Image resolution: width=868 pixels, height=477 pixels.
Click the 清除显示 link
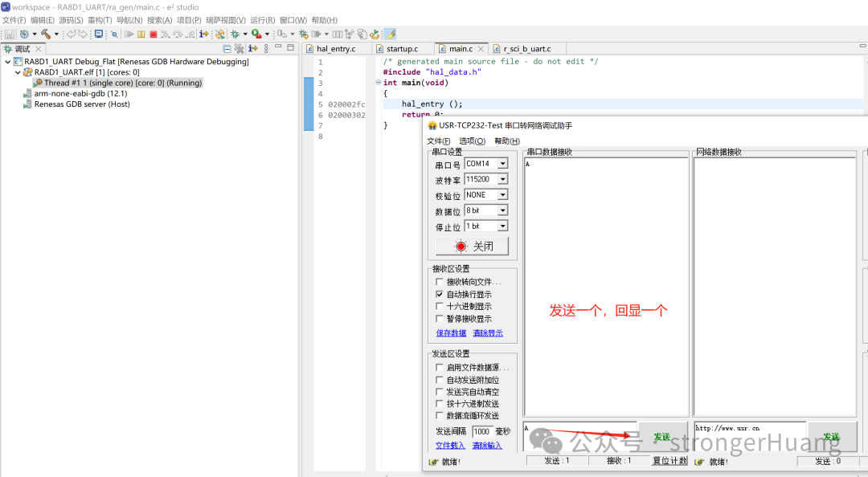489,333
